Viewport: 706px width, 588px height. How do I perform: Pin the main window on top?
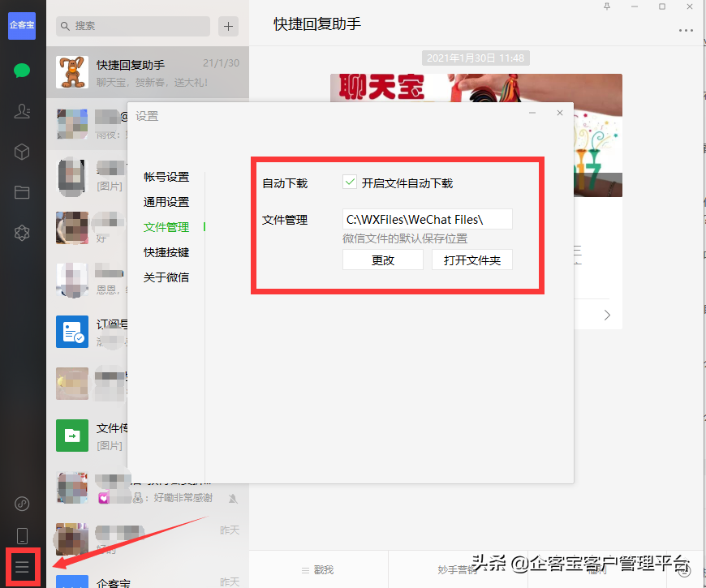607,6
